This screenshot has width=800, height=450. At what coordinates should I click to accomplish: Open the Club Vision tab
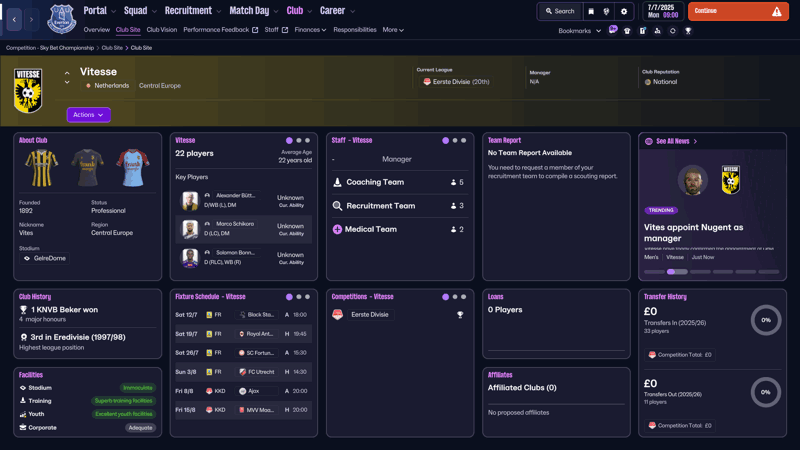162,30
